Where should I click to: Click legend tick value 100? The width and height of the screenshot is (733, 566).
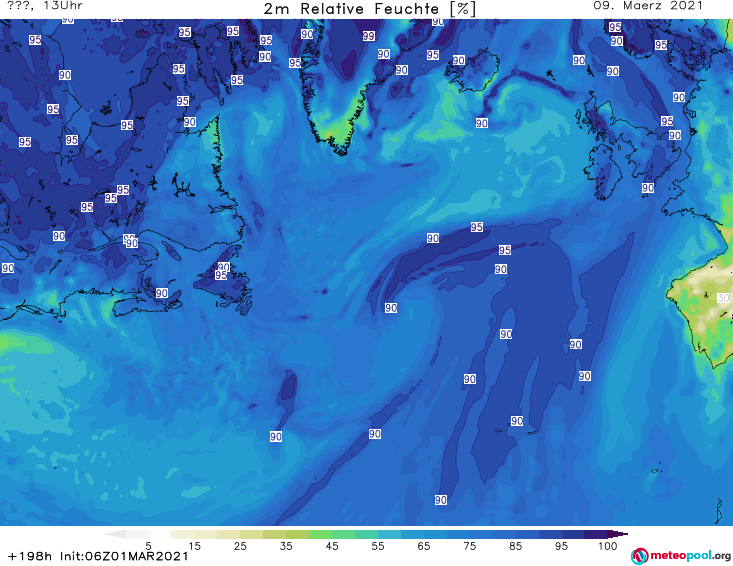(x=608, y=546)
